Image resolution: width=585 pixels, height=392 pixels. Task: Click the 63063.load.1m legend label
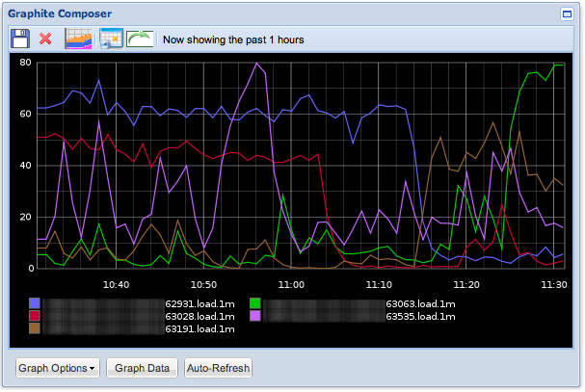(420, 303)
